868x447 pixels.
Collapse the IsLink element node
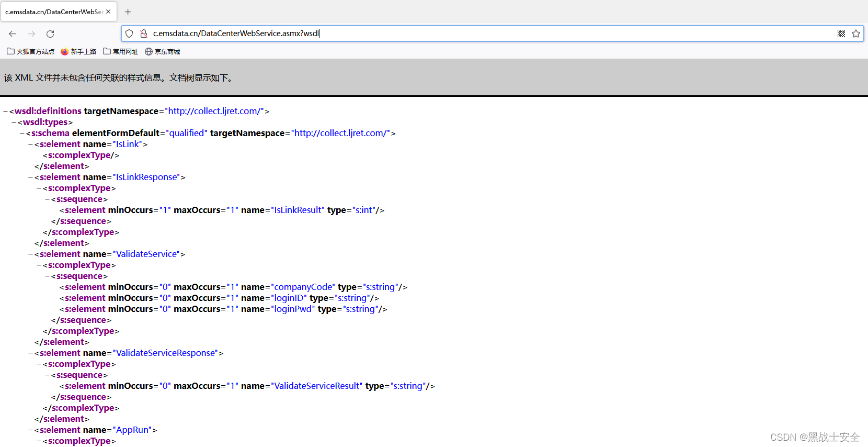31,144
